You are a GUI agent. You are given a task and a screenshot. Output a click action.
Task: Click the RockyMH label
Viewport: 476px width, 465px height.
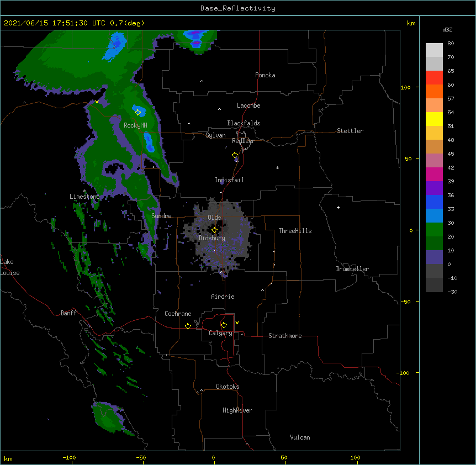pos(135,125)
